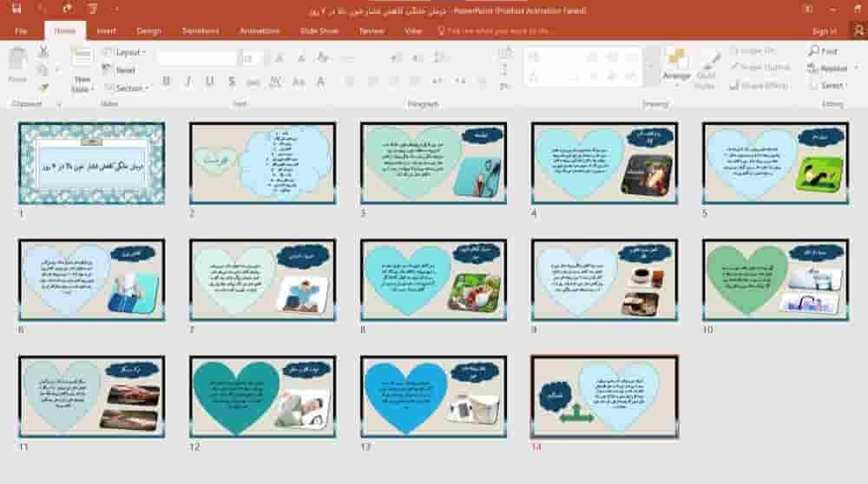Click the Clear Formatting icon
This screenshot has height=484, width=868.
point(323,57)
